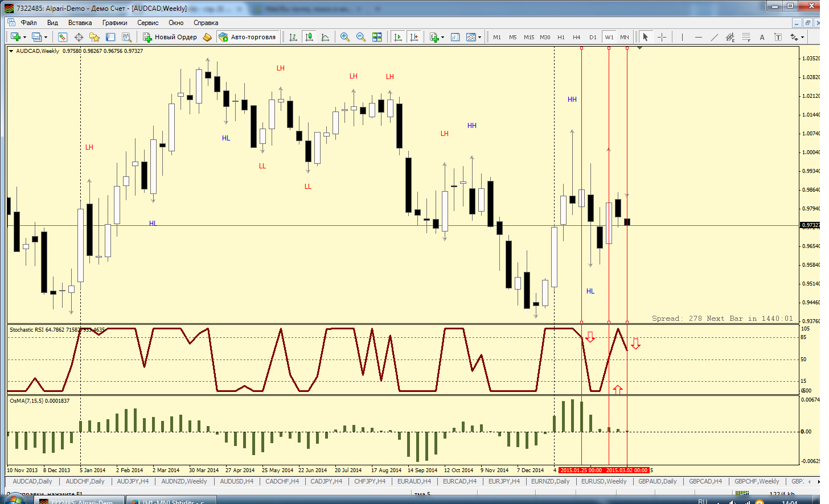Switch timeframe to H4

click(x=577, y=37)
